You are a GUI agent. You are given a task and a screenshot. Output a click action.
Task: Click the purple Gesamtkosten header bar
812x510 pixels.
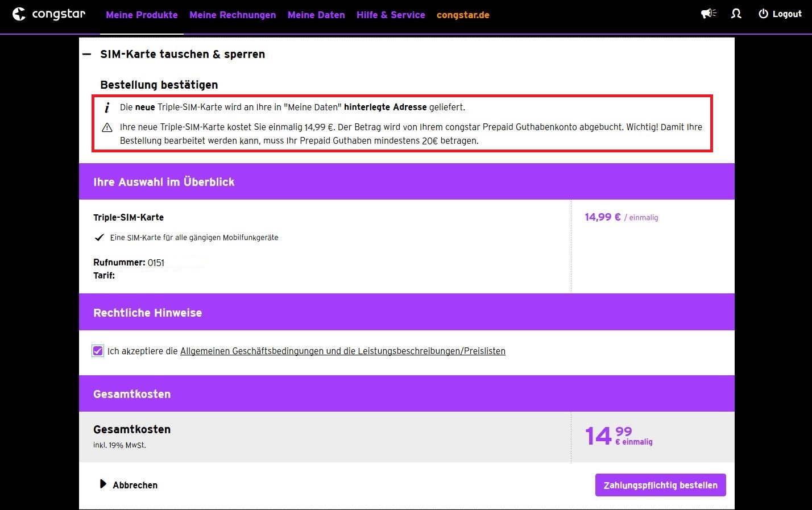click(407, 393)
